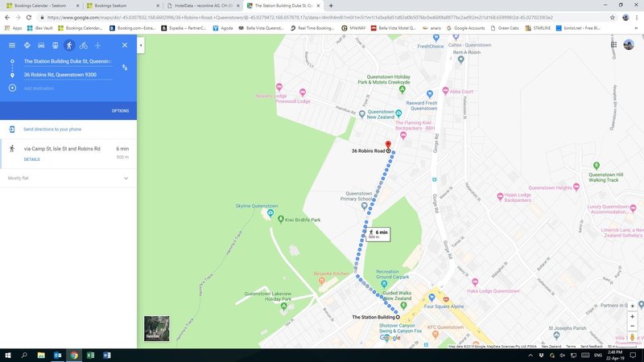Switch to Satellite view thumbnail
Image resolution: width=644 pixels, height=362 pixels.
tap(157, 328)
